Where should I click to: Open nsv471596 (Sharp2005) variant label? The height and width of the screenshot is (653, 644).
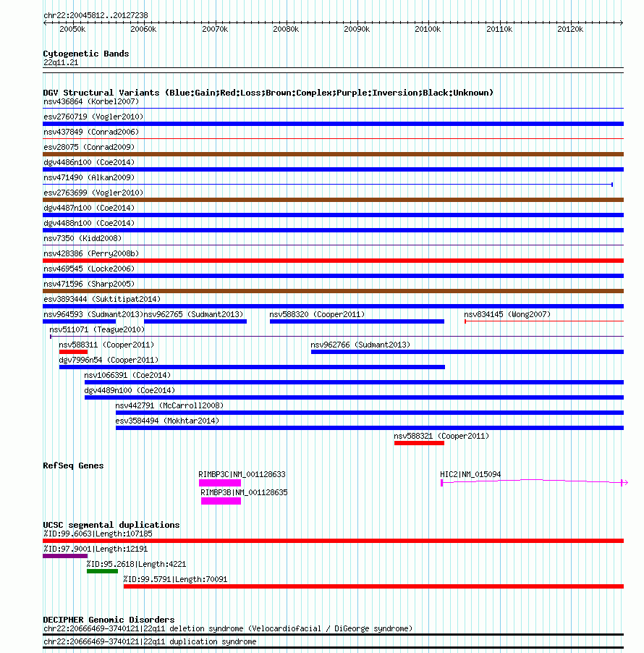(89, 284)
